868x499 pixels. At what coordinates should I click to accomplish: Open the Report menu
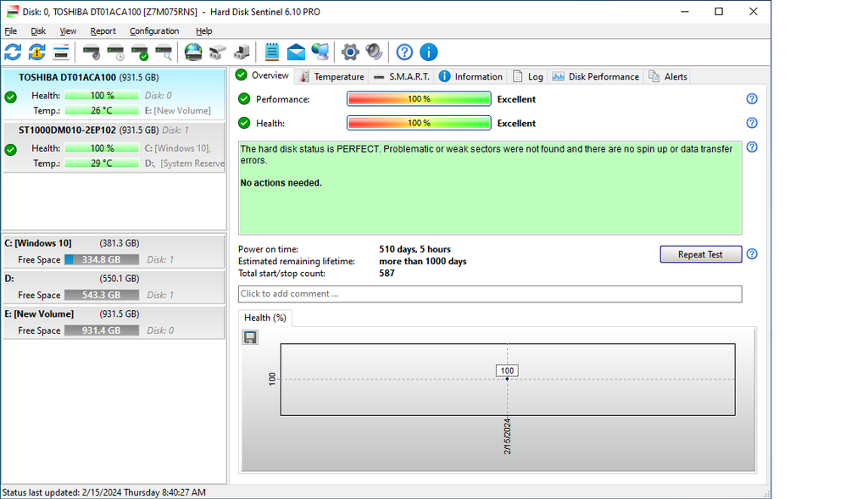pos(103,31)
